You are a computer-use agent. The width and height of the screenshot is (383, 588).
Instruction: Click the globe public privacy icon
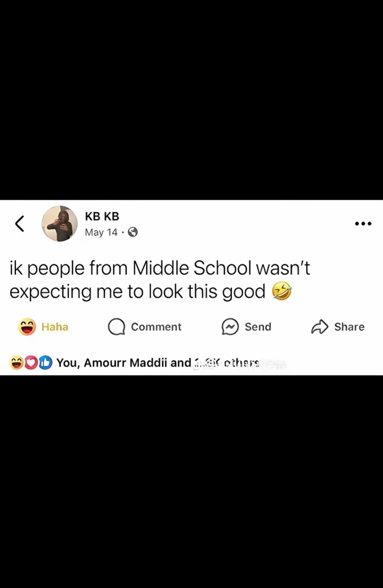(x=133, y=232)
